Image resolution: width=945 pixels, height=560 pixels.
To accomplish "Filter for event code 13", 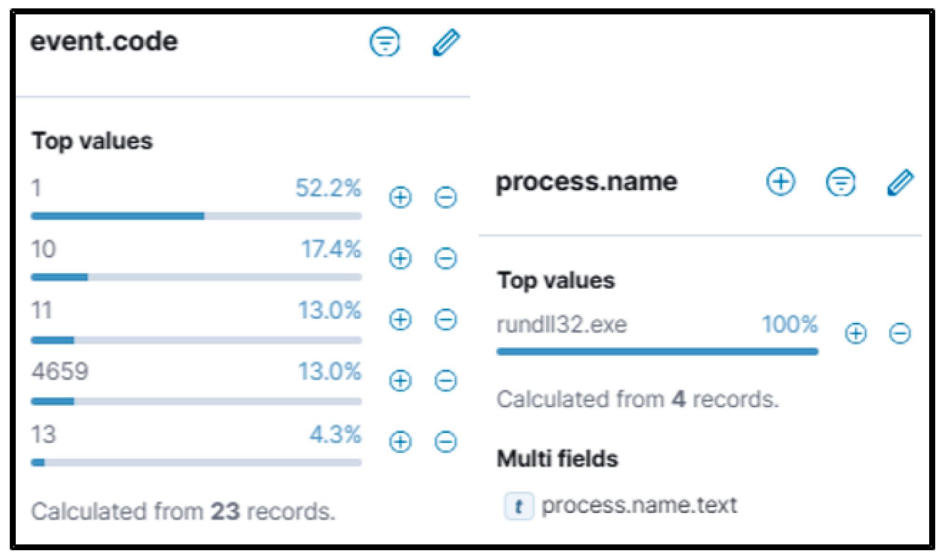I will pyautogui.click(x=400, y=442).
